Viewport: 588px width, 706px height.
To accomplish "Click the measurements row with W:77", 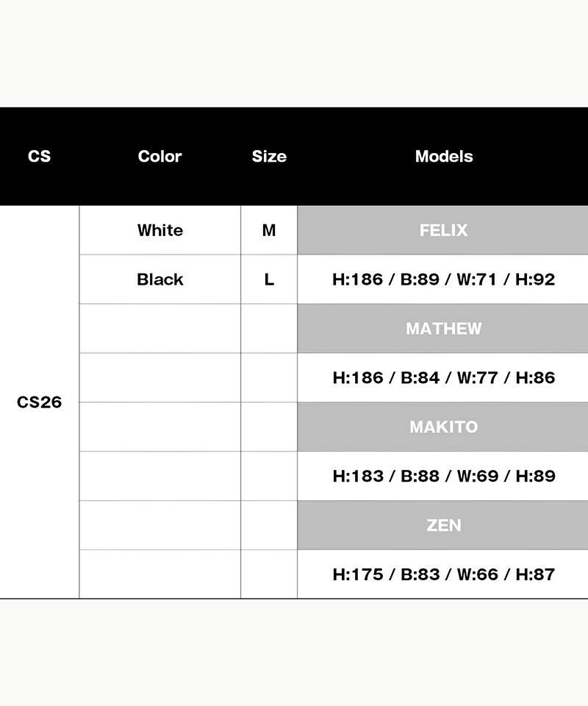I will [x=443, y=377].
